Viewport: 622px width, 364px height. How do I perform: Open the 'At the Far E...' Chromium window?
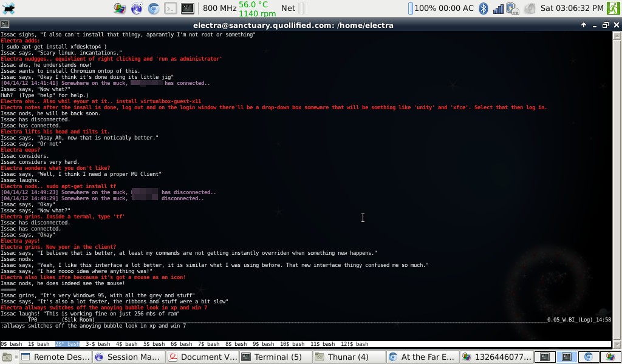point(421,357)
